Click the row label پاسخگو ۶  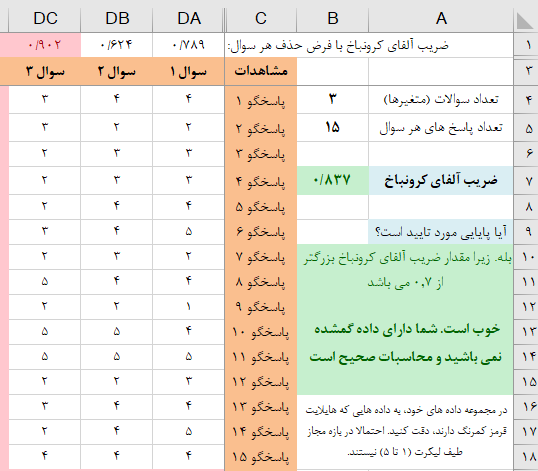tap(261, 232)
